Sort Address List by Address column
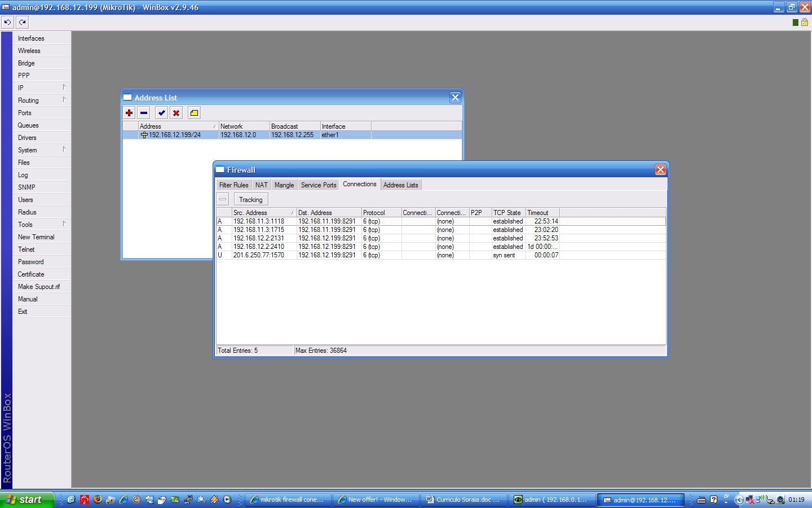 (x=178, y=126)
